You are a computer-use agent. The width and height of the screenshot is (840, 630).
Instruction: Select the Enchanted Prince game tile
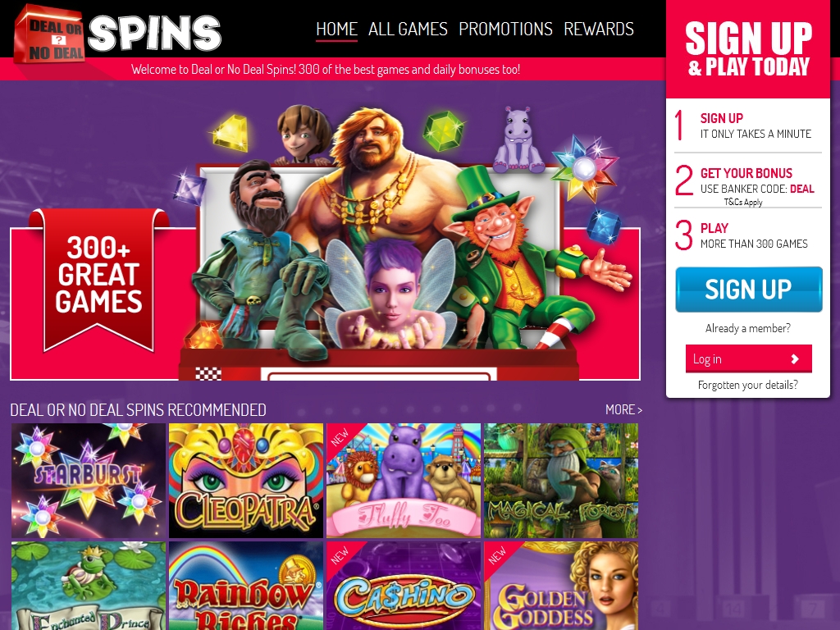[x=89, y=586]
